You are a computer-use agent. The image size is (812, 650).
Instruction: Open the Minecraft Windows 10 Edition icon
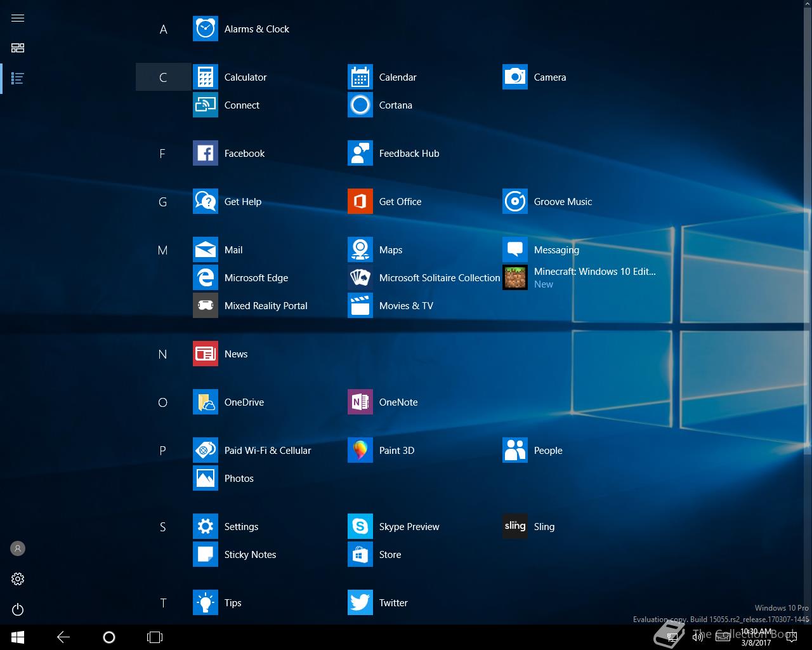(x=515, y=277)
